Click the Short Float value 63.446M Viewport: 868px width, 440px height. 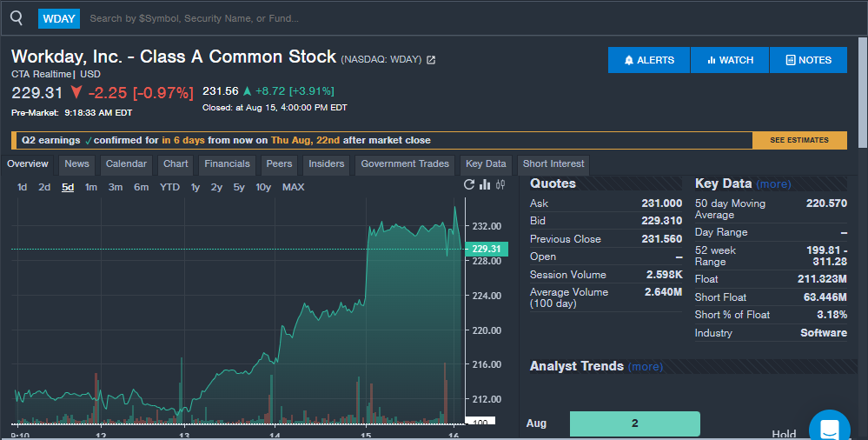click(x=825, y=297)
